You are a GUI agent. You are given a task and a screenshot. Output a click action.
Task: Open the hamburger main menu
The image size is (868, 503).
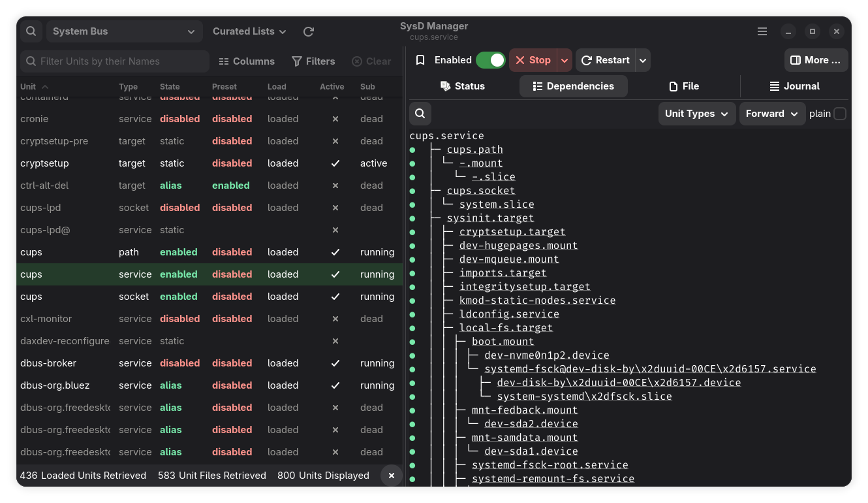click(762, 31)
